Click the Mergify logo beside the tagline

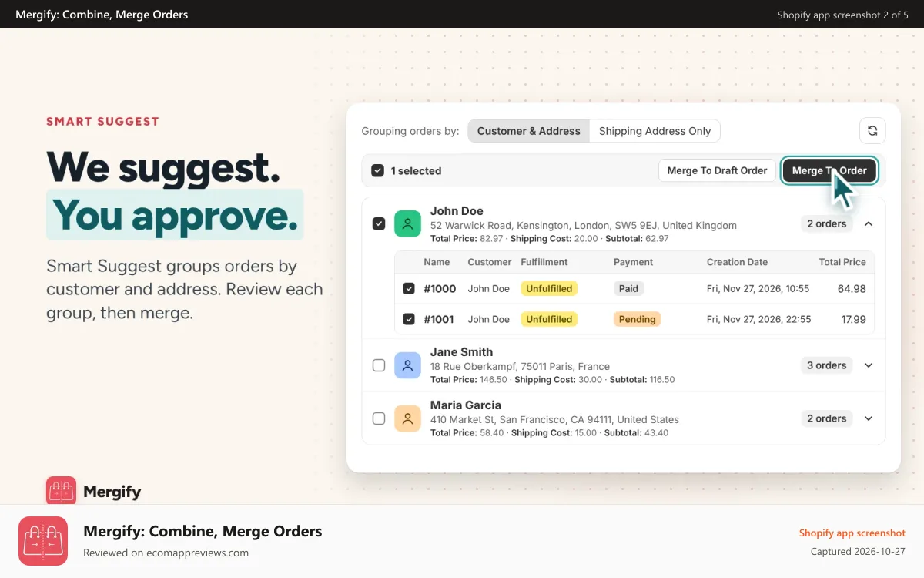tap(61, 491)
